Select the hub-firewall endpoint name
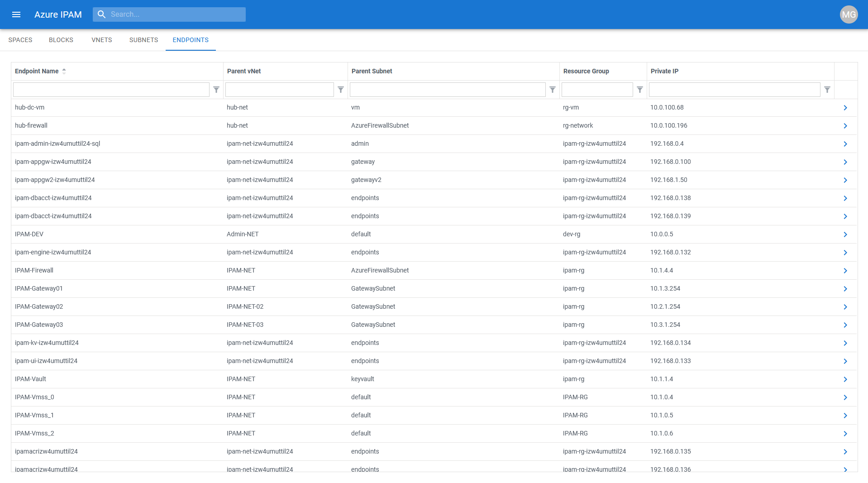The height and width of the screenshot is (483, 868). point(31,125)
